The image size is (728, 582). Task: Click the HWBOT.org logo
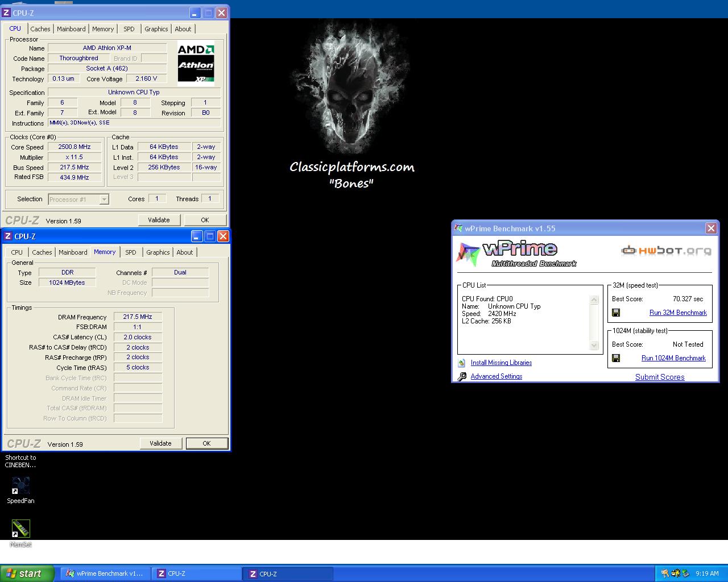(x=666, y=250)
